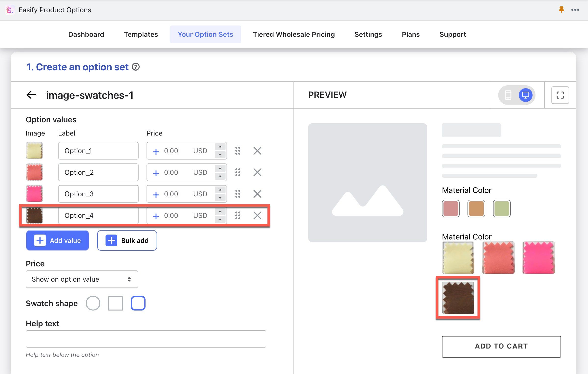Increase Option_1 price with up stepper

(x=220, y=147)
